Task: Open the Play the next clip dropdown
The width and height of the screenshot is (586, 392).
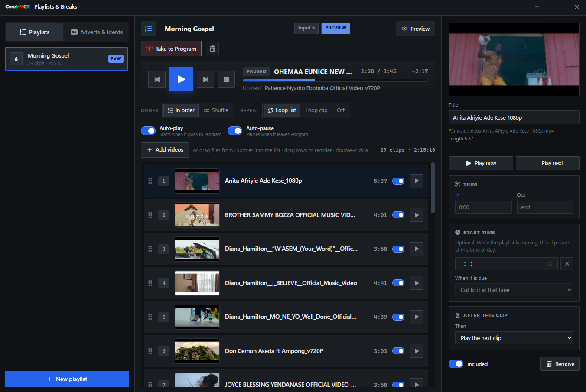Action: click(514, 338)
